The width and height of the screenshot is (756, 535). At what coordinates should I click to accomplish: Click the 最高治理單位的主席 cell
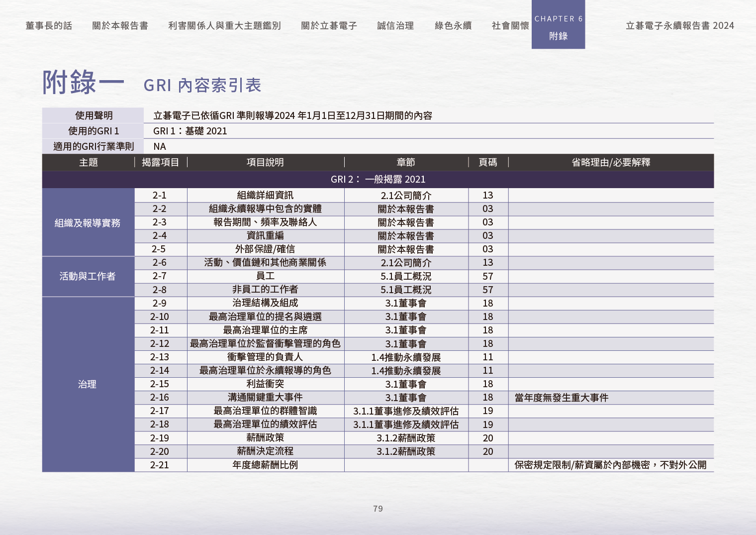coord(265,330)
